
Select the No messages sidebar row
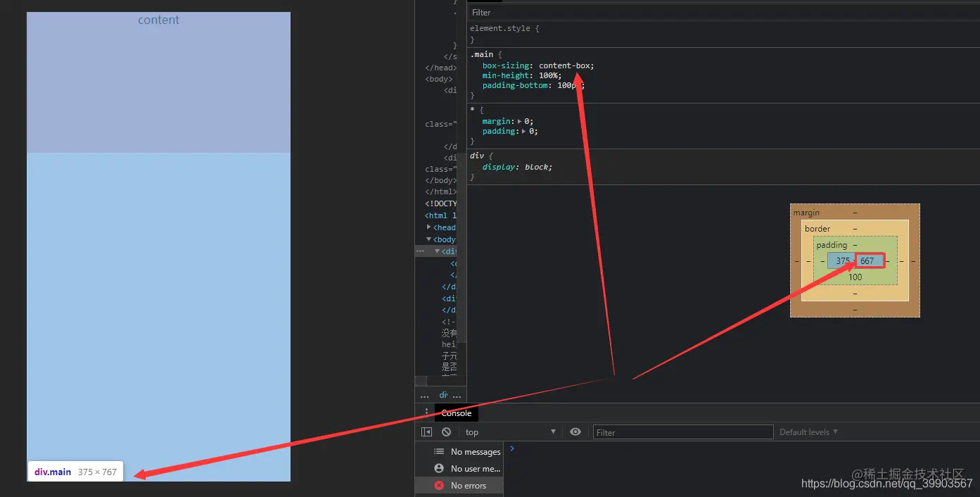click(x=459, y=451)
